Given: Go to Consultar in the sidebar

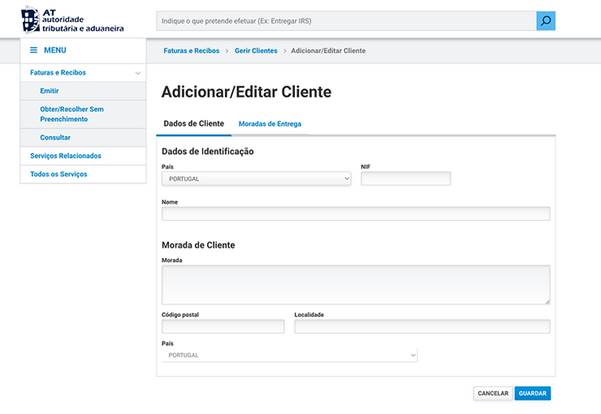Looking at the screenshot, I should click(55, 137).
